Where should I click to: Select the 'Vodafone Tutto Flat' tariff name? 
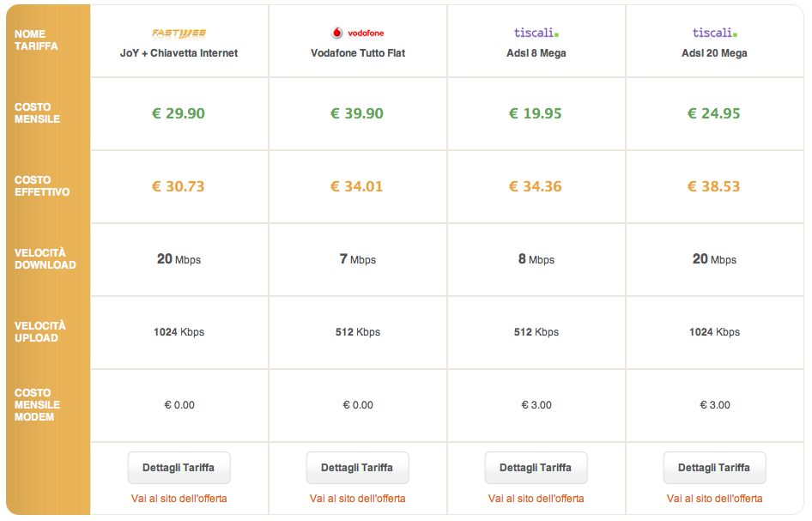(357, 53)
